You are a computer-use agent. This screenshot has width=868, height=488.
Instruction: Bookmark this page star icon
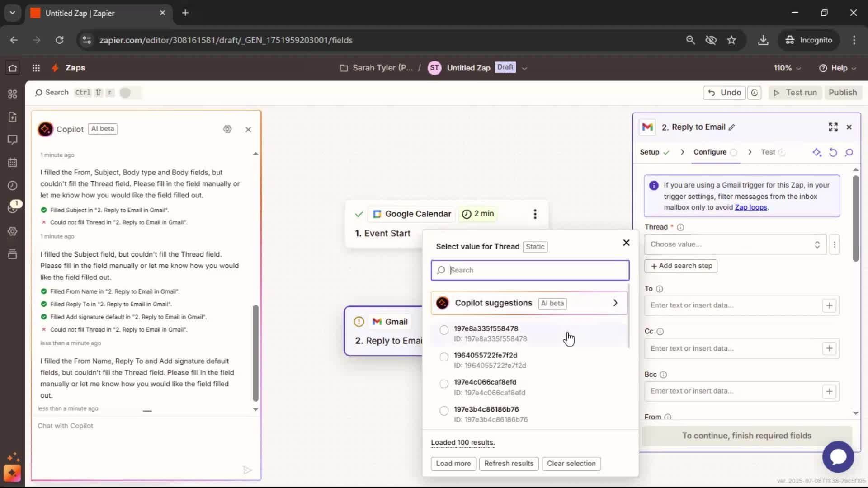click(731, 40)
